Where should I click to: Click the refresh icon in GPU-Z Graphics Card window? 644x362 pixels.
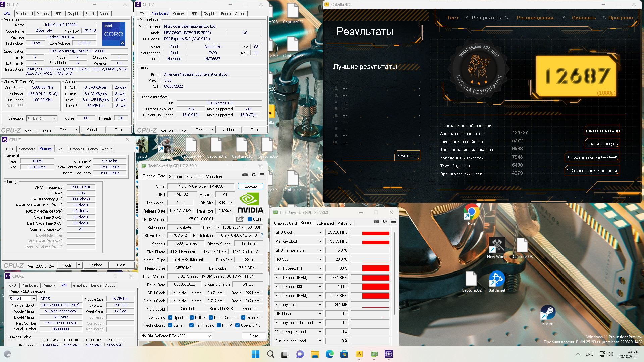(x=254, y=175)
